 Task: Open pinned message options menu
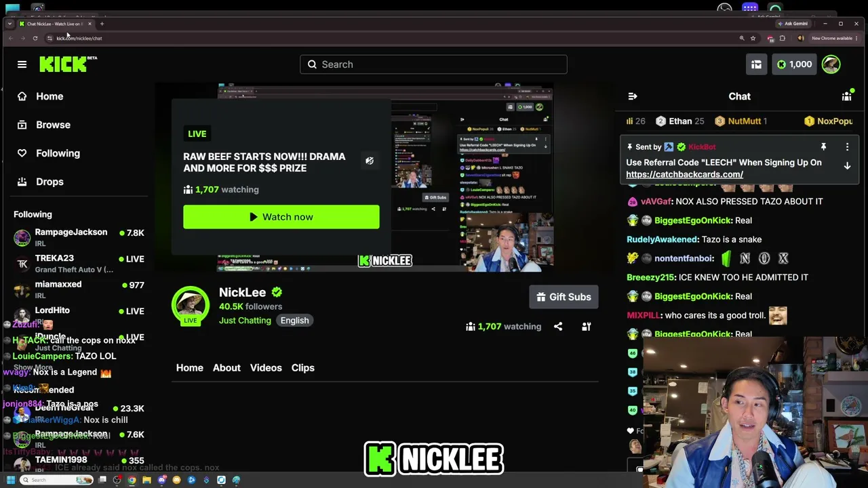pos(847,146)
